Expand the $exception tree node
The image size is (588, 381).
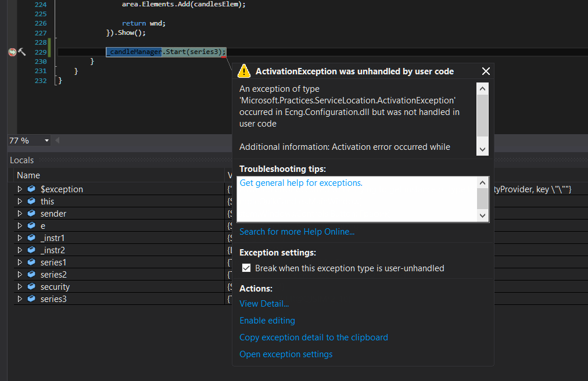point(20,189)
